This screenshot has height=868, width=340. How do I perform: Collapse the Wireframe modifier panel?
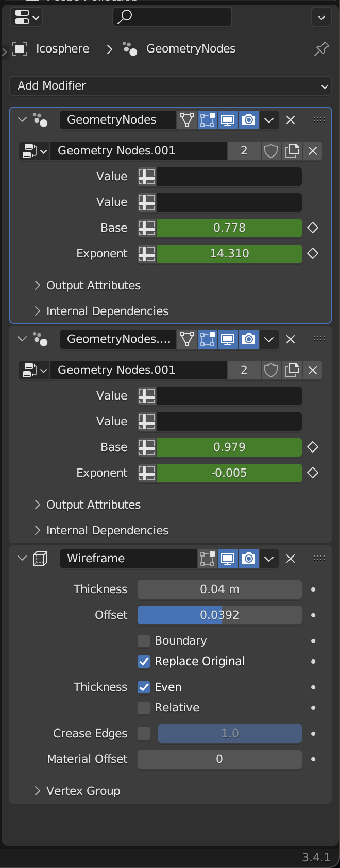[x=22, y=559]
